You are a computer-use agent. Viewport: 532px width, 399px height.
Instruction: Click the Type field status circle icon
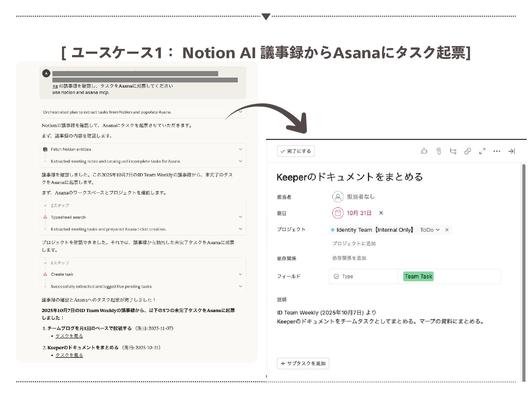coord(336,276)
